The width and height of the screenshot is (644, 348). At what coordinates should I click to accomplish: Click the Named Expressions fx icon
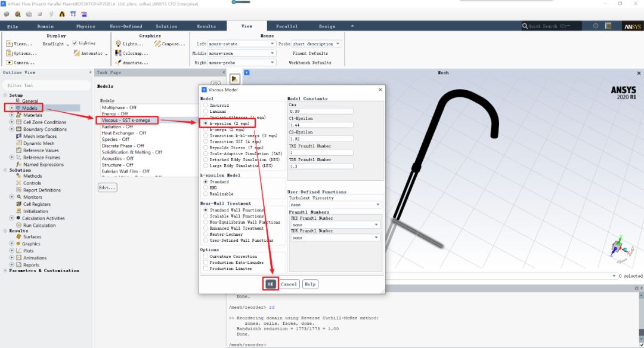pos(19,164)
